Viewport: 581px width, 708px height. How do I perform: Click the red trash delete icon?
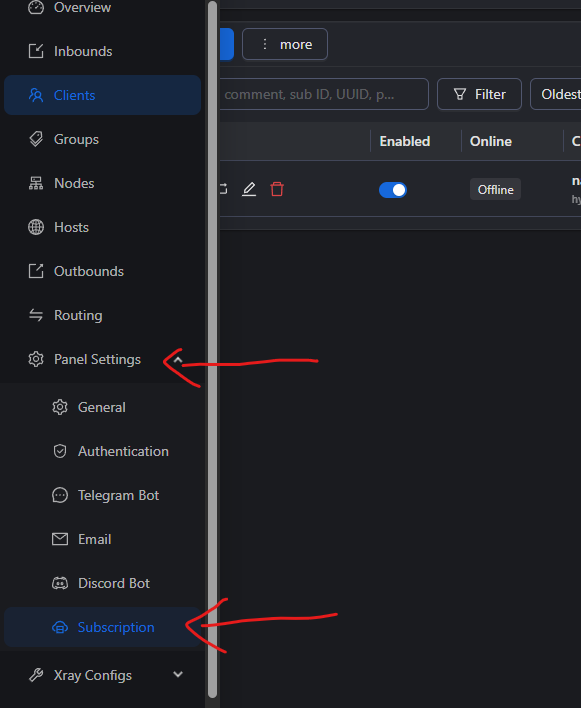tap(277, 189)
